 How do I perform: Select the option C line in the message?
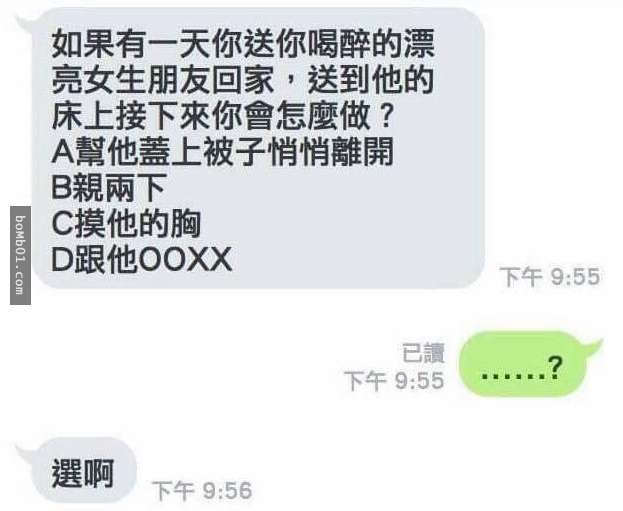pyautogui.click(x=126, y=224)
